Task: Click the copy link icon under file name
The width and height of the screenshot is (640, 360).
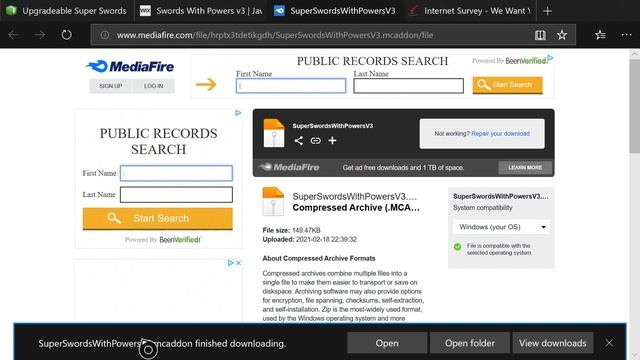Action: [x=315, y=140]
